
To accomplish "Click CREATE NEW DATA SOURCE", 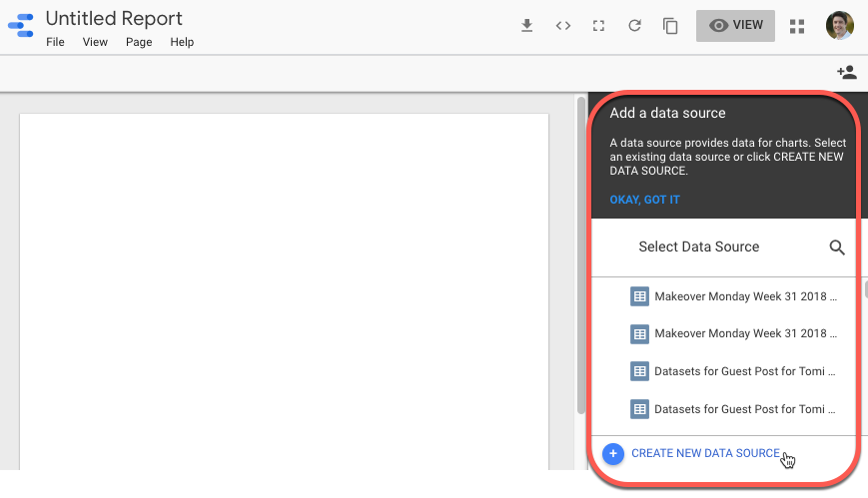I will [x=706, y=453].
